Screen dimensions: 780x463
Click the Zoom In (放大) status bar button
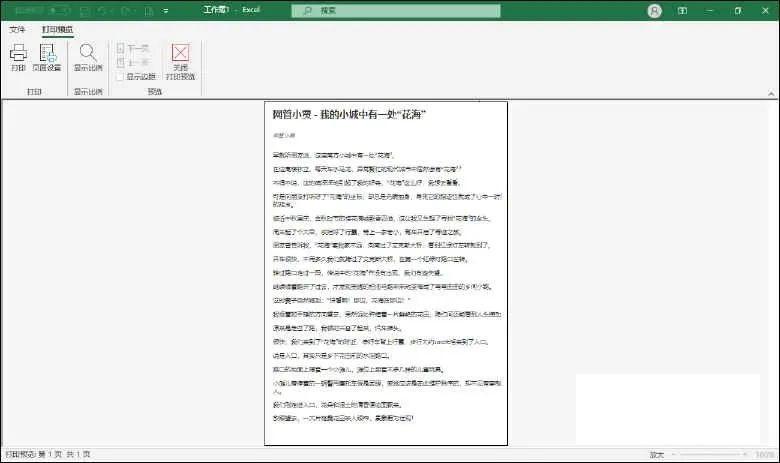point(657,453)
